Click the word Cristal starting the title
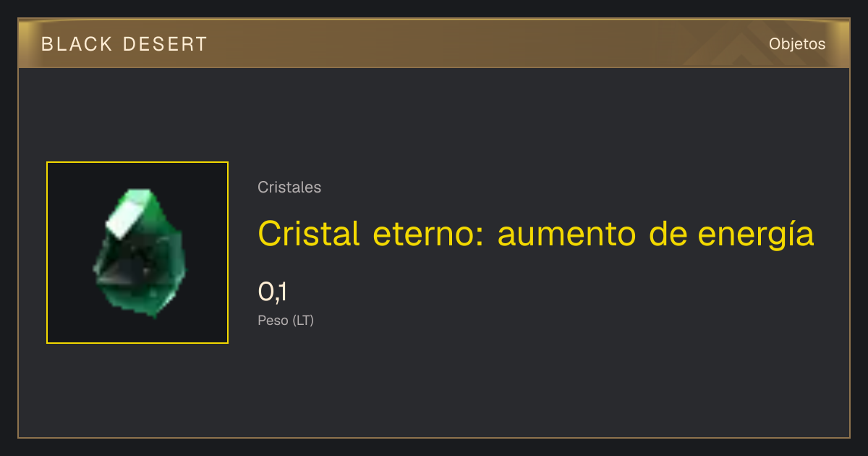Image resolution: width=868 pixels, height=456 pixels. point(308,235)
